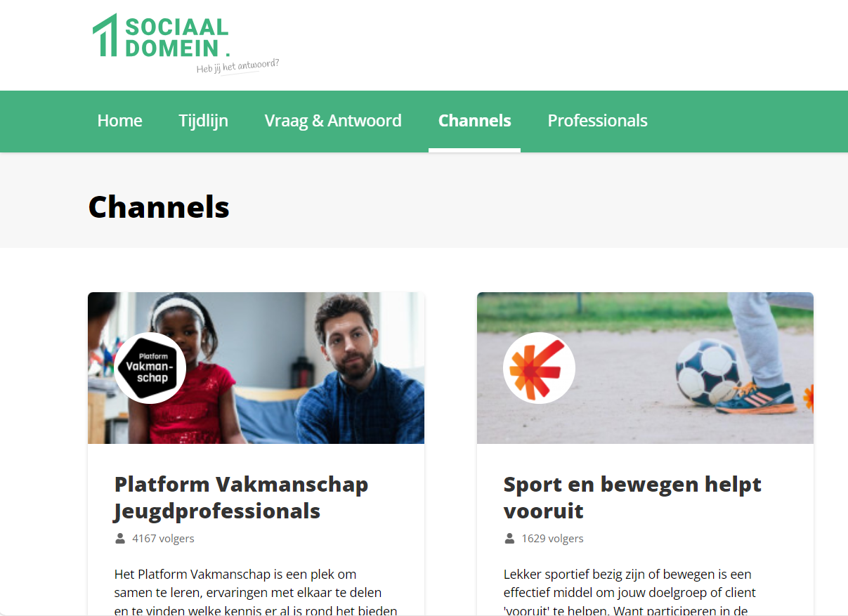Open the Home menu item
The width and height of the screenshot is (848, 616).
119,121
